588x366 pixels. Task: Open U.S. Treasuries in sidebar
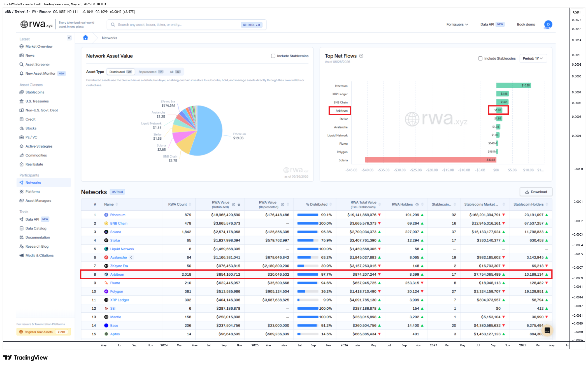tap(37, 101)
